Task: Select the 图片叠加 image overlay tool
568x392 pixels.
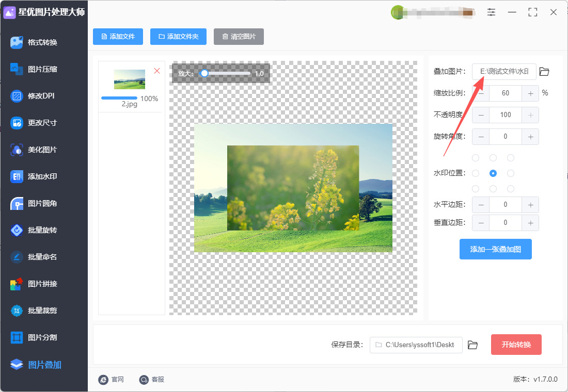Action: pyautogui.click(x=36, y=365)
